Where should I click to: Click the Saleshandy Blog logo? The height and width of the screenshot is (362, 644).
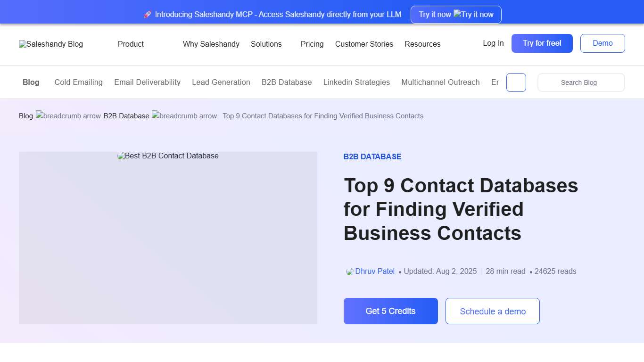pyautogui.click(x=50, y=44)
